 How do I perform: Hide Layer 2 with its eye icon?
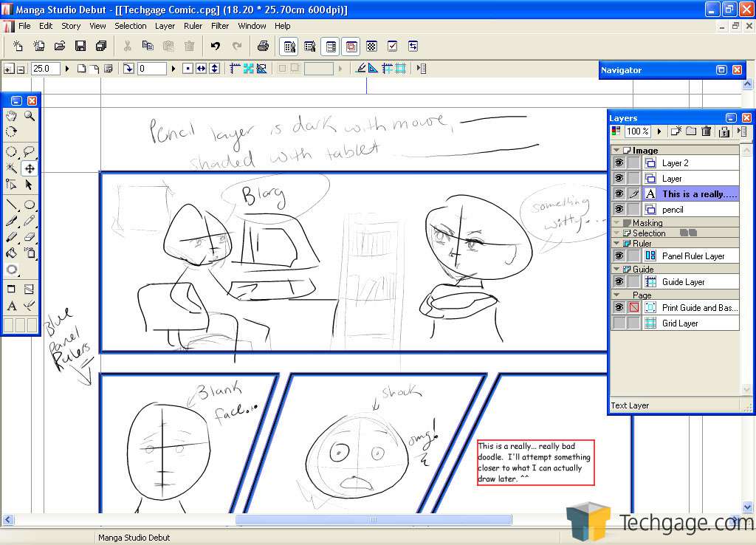[619, 163]
